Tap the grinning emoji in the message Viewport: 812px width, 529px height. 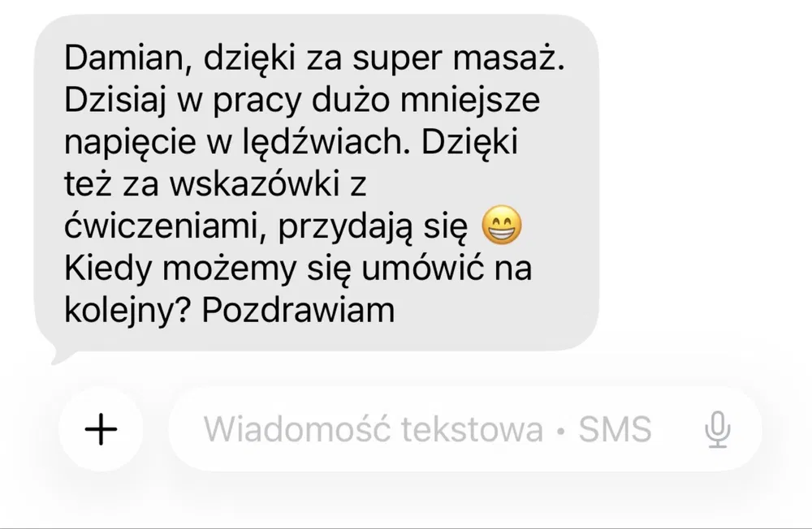[x=501, y=226]
